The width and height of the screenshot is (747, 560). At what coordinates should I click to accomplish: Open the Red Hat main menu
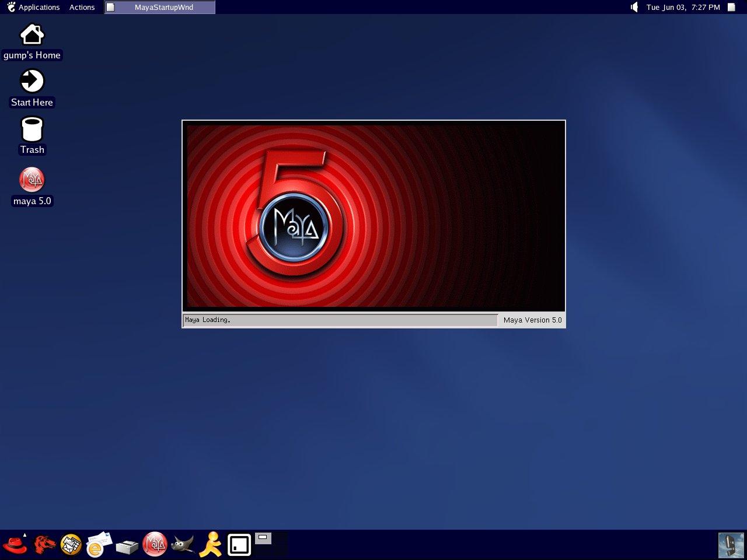[x=15, y=545]
